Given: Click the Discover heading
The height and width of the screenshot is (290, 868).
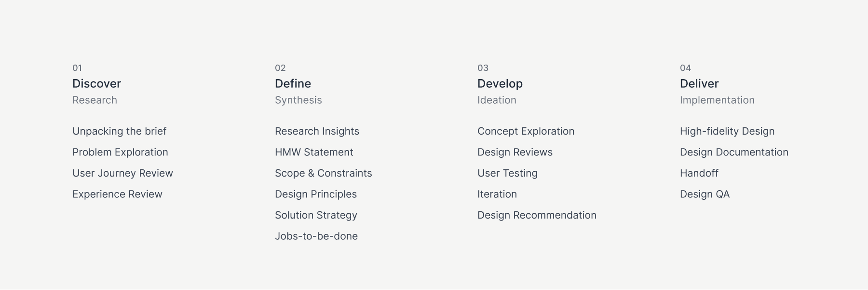Looking at the screenshot, I should coord(96,83).
